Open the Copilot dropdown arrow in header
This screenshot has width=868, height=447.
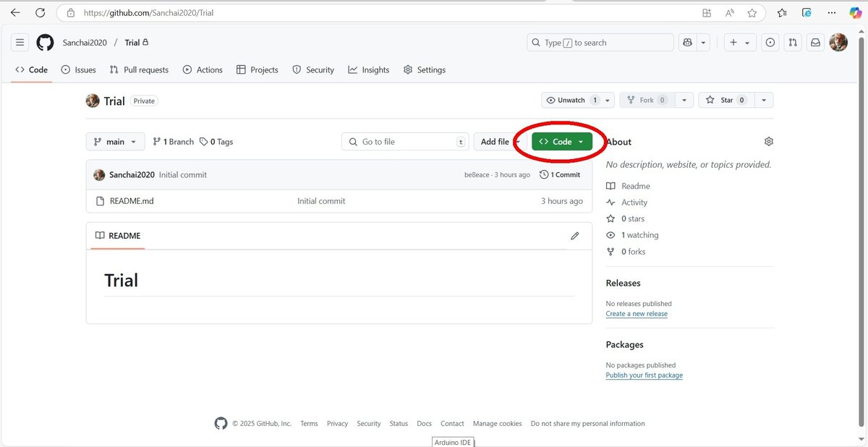point(704,43)
